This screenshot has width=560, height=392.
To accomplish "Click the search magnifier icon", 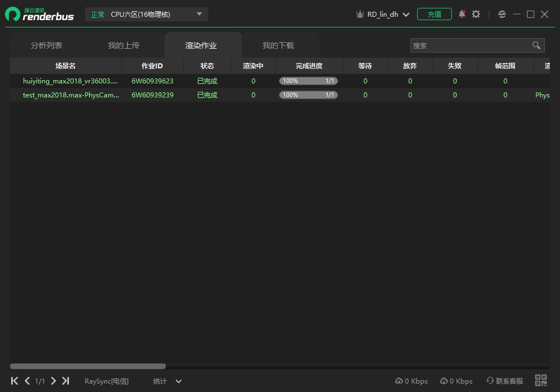I will pyautogui.click(x=536, y=45).
